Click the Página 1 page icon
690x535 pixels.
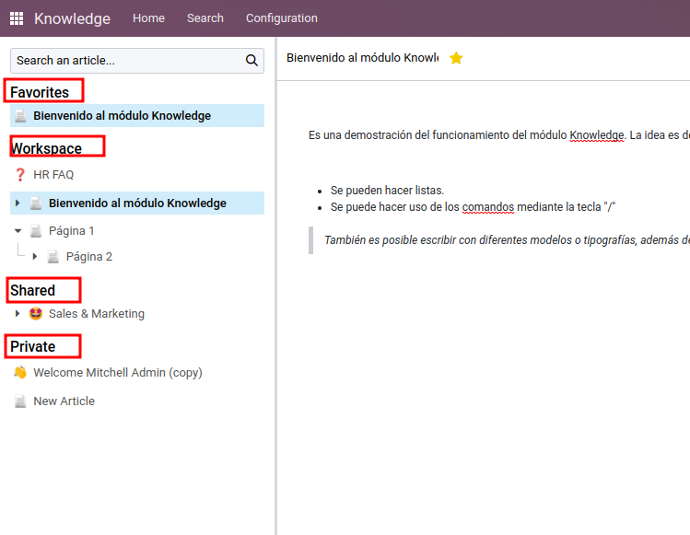tap(36, 231)
